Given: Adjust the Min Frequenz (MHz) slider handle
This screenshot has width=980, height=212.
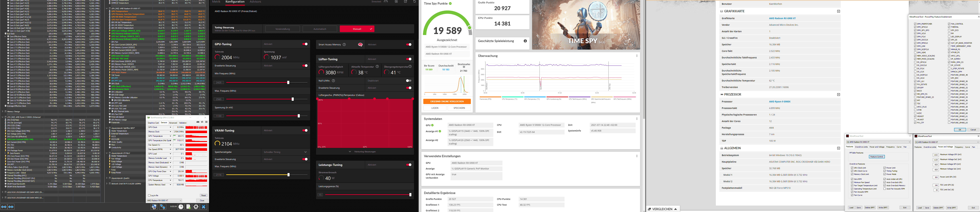Looking at the screenshot, I should pos(288,82).
